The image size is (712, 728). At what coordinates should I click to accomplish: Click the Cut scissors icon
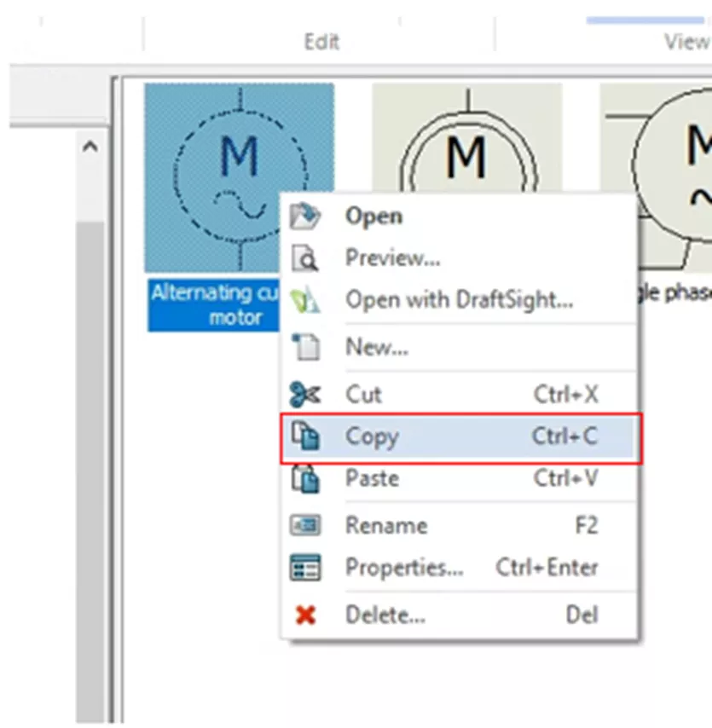(304, 394)
